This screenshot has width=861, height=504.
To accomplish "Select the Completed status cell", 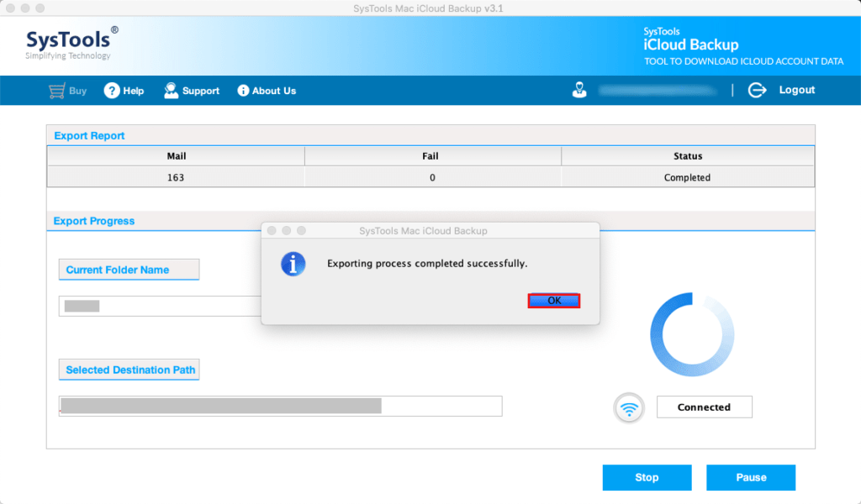I will [688, 177].
